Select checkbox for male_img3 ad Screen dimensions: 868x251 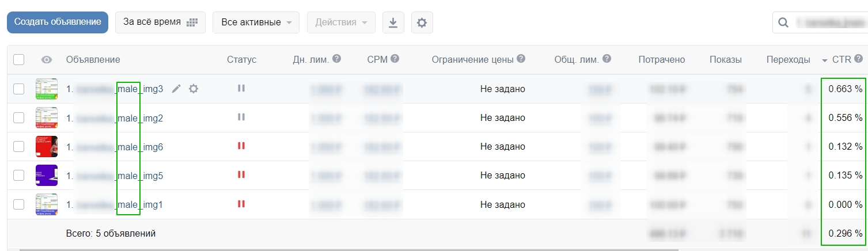point(19,89)
